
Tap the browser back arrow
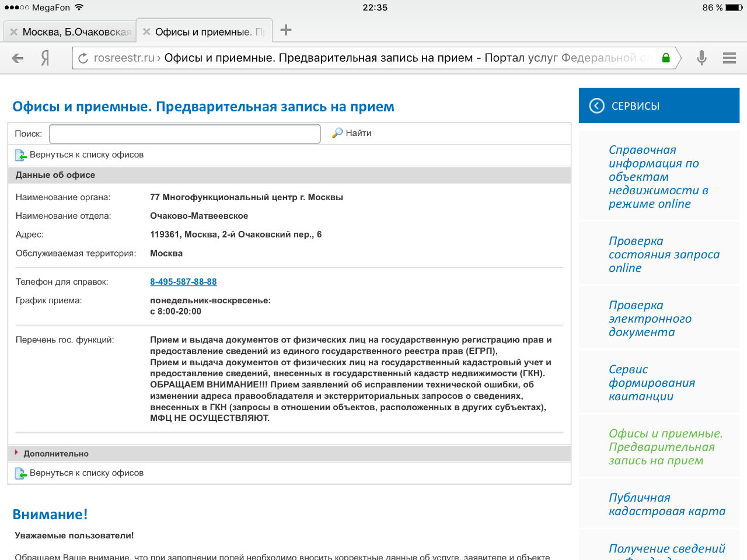click(x=18, y=58)
